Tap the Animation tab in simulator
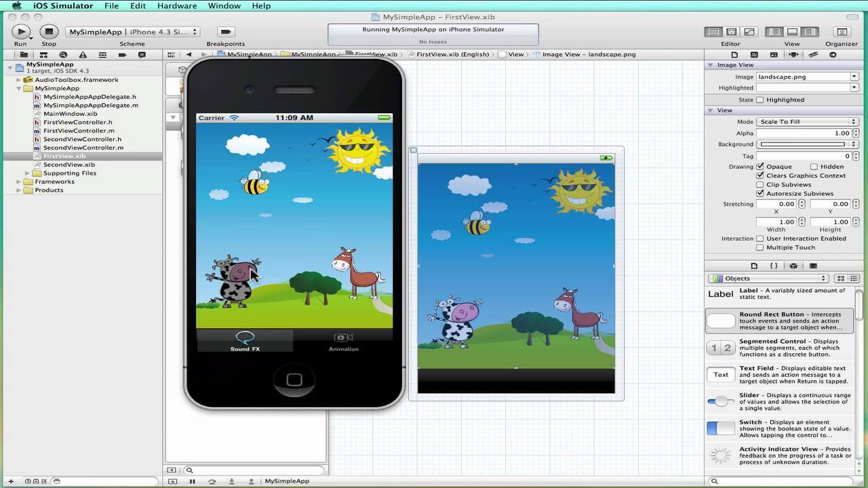Image resolution: width=868 pixels, height=488 pixels. 344,341
